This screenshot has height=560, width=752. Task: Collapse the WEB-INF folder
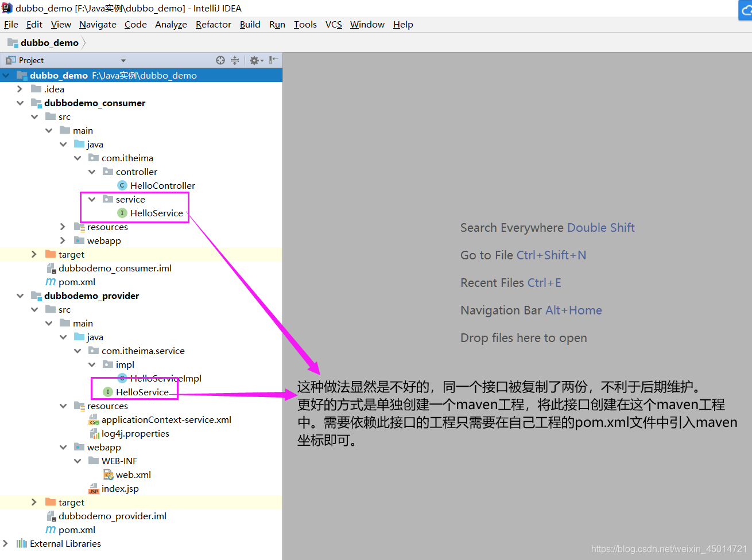[x=77, y=461]
